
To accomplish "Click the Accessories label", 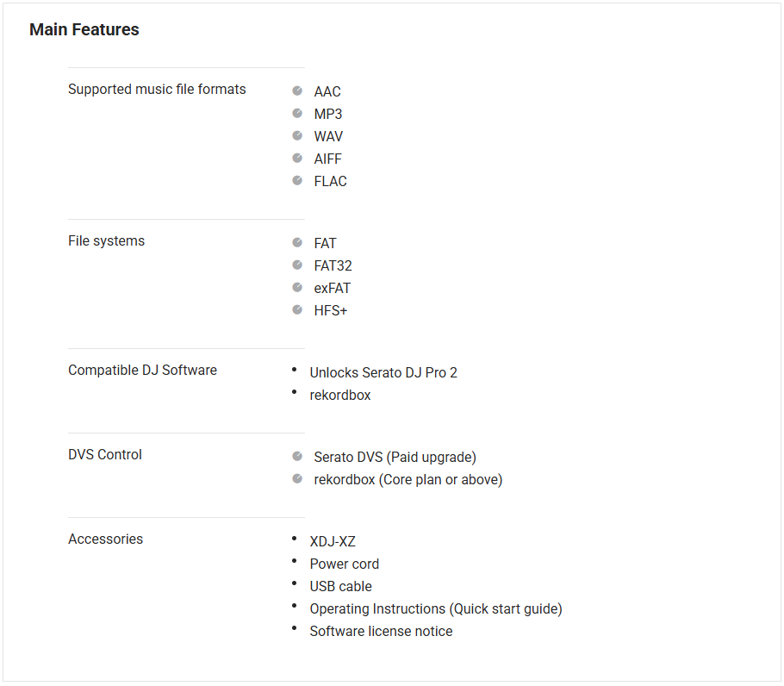I will pyautogui.click(x=105, y=539).
